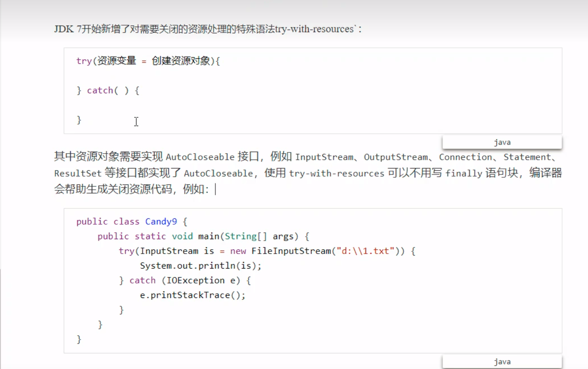Viewport: 588px width, 369px height.
Task: Click the inline code 'AutoCloseable 接口'
Action: pyautogui.click(x=212, y=157)
